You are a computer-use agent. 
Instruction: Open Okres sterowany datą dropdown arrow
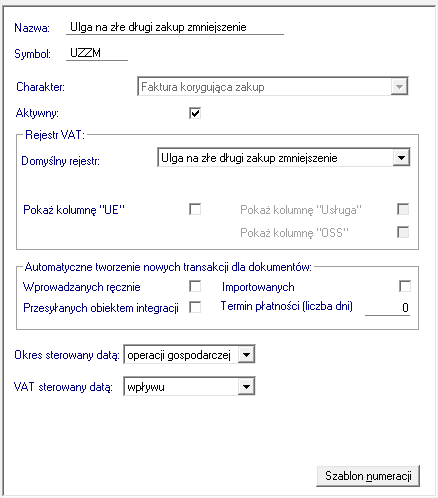pyautogui.click(x=247, y=355)
